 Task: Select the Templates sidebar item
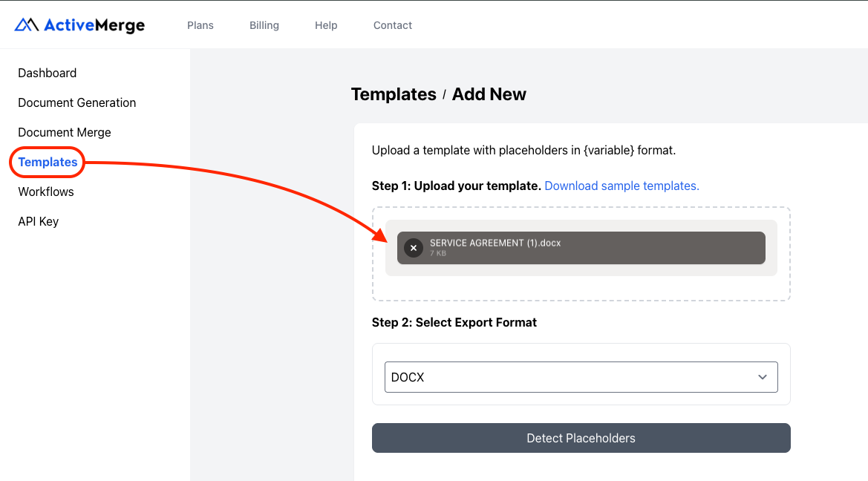click(47, 162)
